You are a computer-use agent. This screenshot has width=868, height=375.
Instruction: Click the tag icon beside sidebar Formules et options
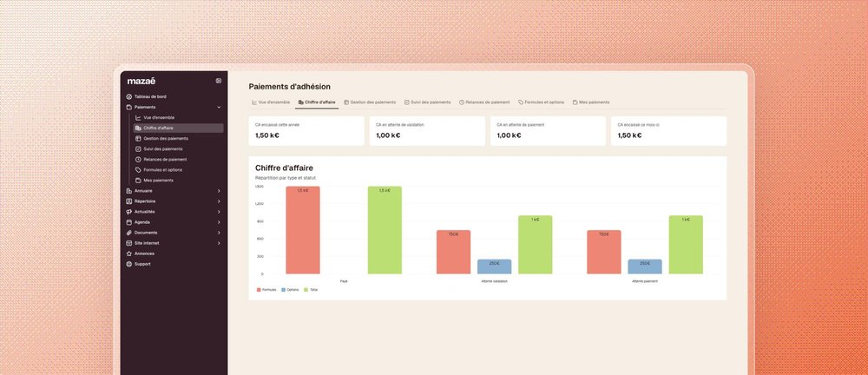[138, 170]
